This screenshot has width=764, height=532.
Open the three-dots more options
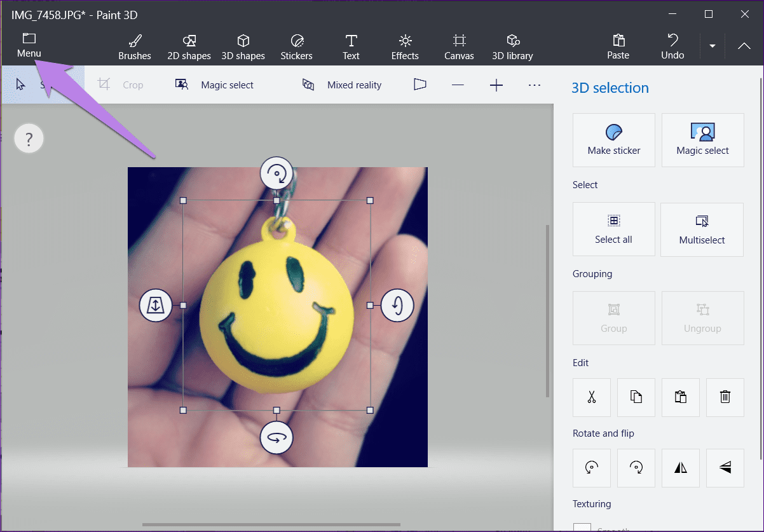[x=535, y=85]
